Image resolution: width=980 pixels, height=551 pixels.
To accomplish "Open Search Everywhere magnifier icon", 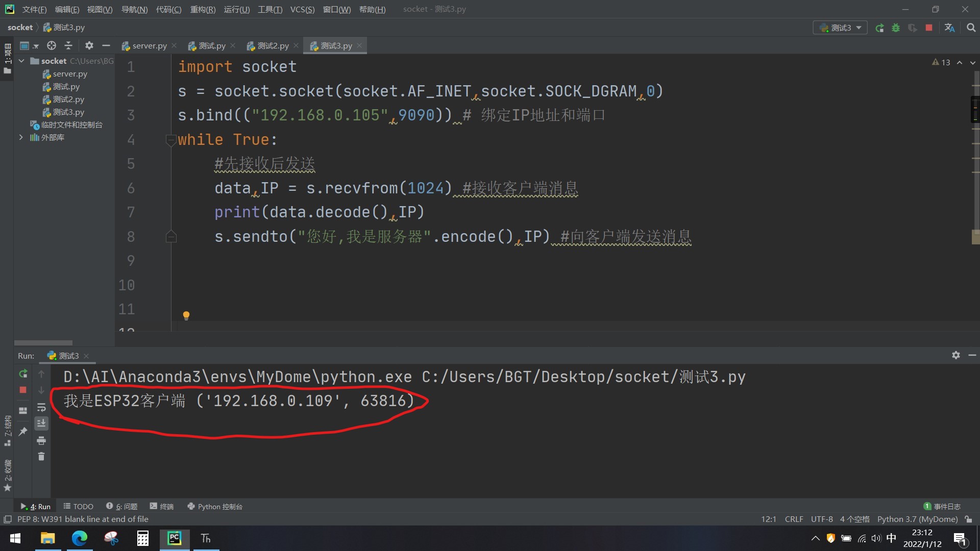I will pyautogui.click(x=971, y=28).
